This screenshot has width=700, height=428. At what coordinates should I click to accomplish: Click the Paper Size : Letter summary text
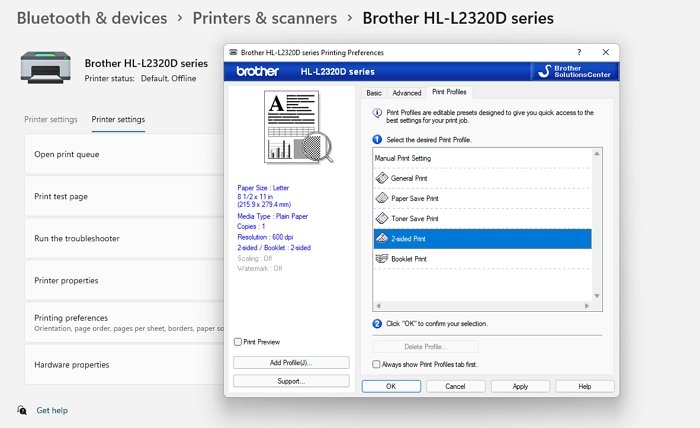point(263,188)
